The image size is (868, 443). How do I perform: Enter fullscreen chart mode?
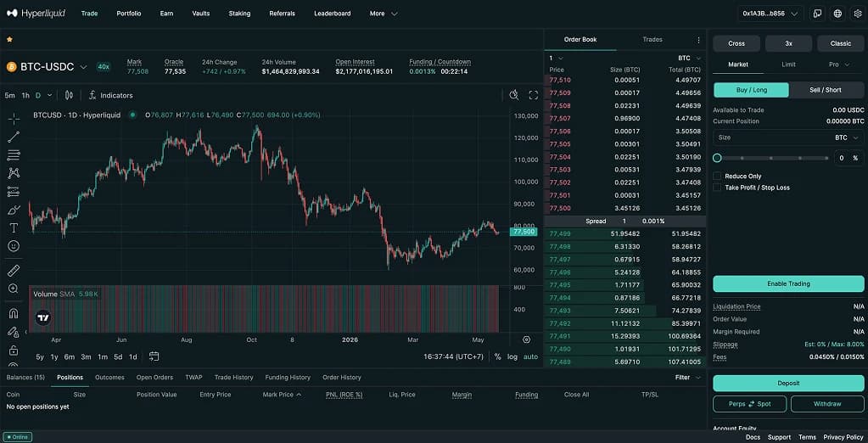[534, 95]
